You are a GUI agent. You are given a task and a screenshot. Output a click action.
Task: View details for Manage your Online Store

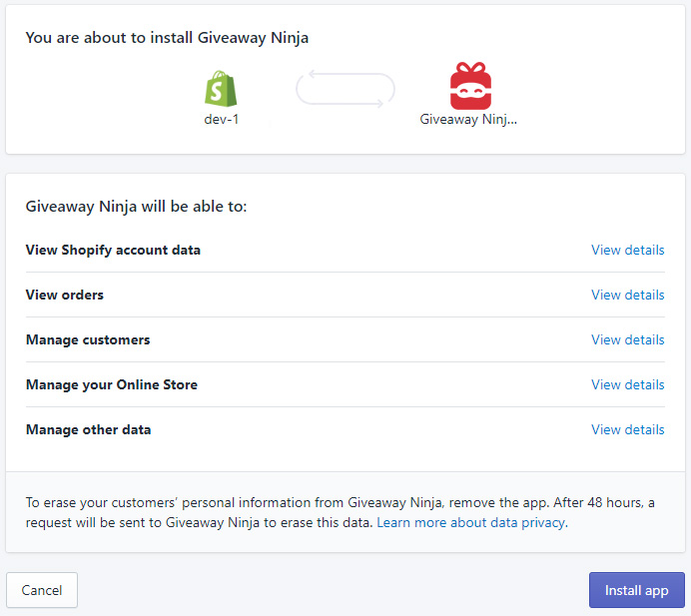(627, 384)
